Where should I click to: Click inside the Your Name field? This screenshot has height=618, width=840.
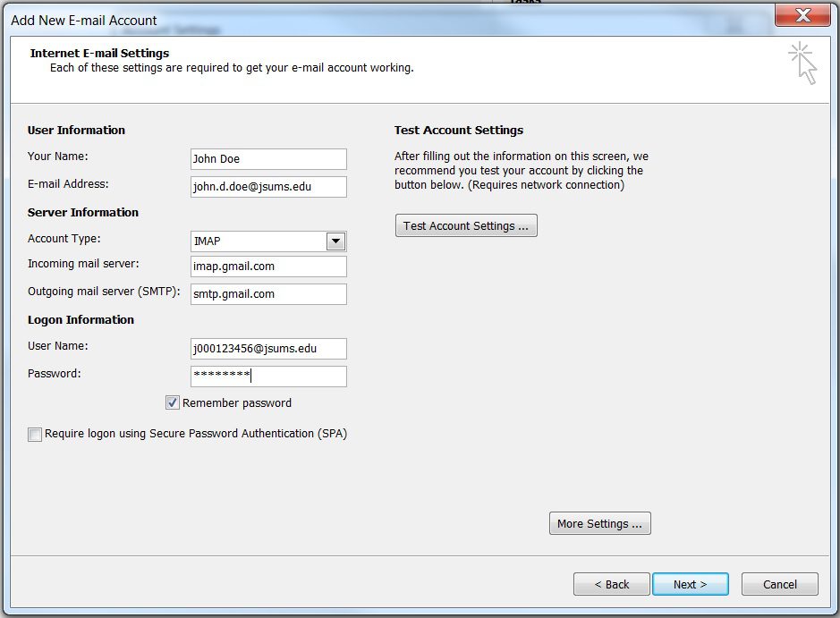coord(267,158)
